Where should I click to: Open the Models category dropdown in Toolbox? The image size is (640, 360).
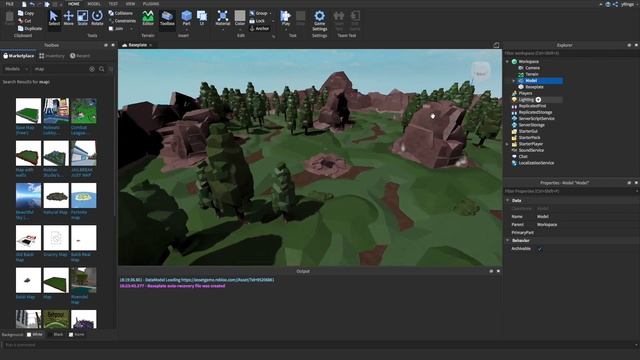(x=16, y=69)
